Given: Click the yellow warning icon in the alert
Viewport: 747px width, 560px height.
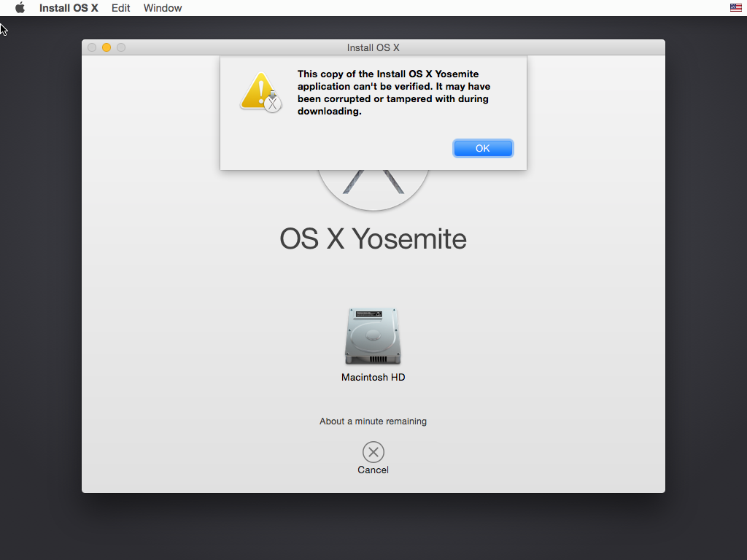Looking at the screenshot, I should (260, 92).
